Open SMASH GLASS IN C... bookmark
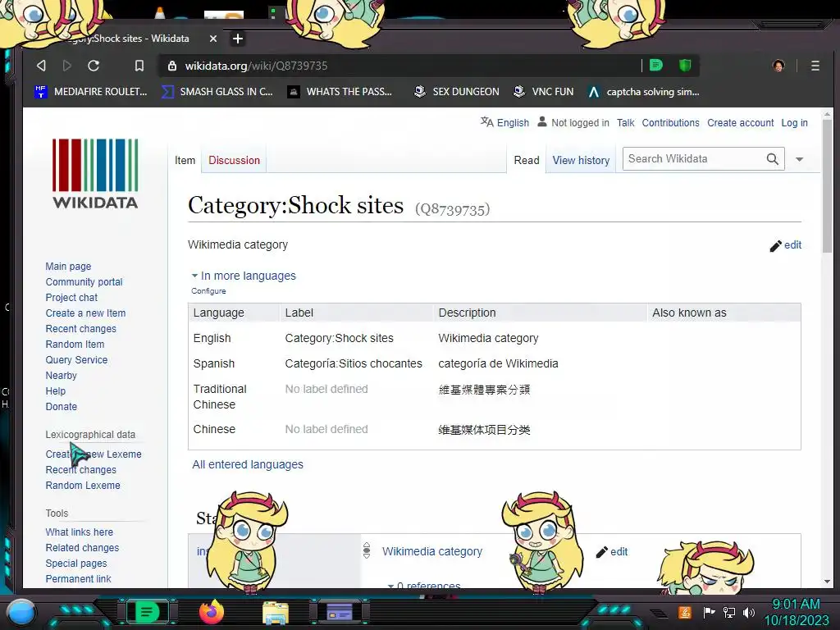This screenshot has height=630, width=840. tap(217, 92)
